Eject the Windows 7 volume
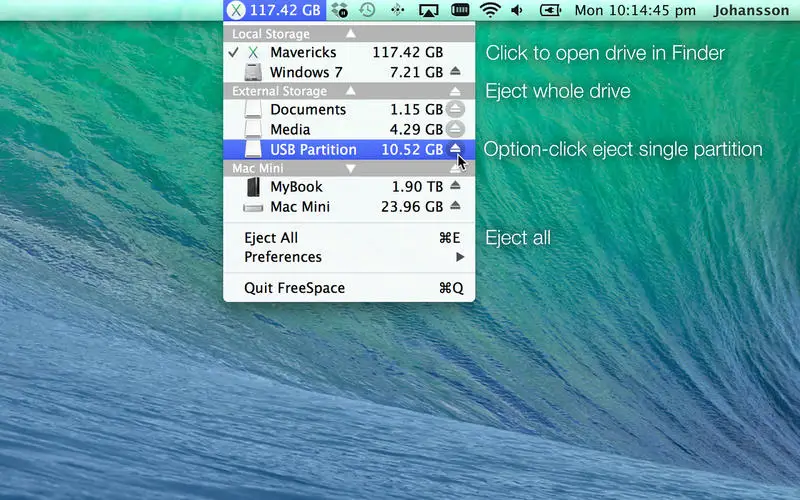Image resolution: width=800 pixels, height=500 pixels. click(455, 72)
